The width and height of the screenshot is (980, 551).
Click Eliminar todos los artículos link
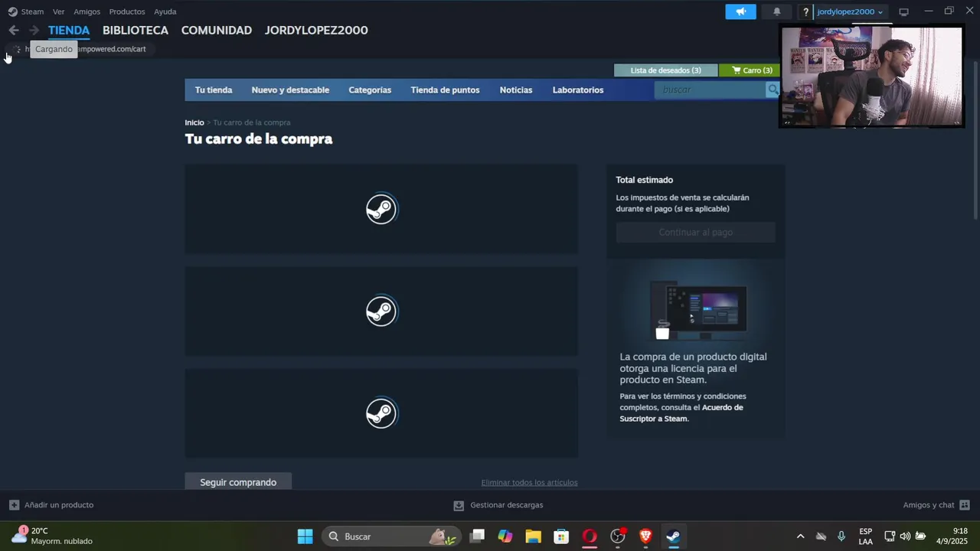pyautogui.click(x=529, y=483)
